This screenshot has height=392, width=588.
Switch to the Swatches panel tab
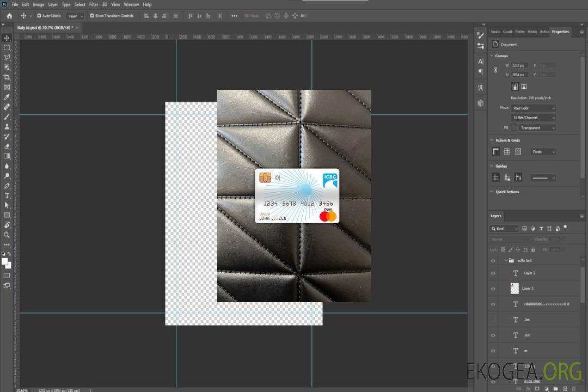click(x=495, y=32)
